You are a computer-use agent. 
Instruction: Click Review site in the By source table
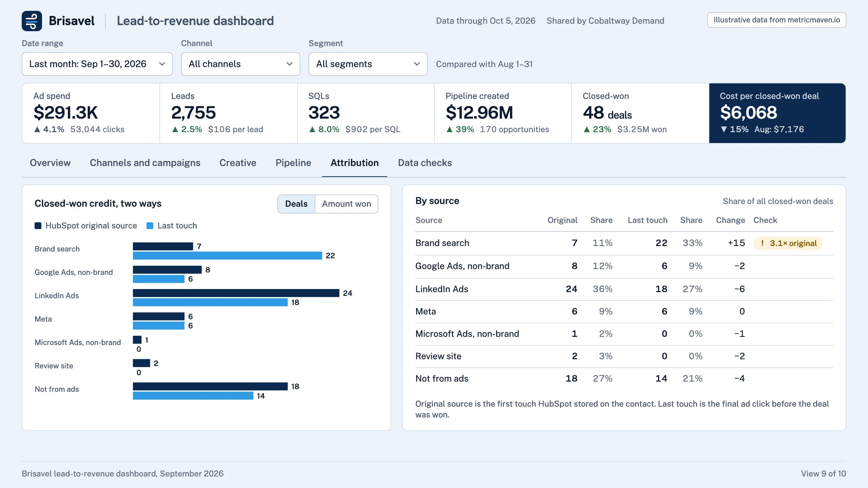[x=438, y=356]
